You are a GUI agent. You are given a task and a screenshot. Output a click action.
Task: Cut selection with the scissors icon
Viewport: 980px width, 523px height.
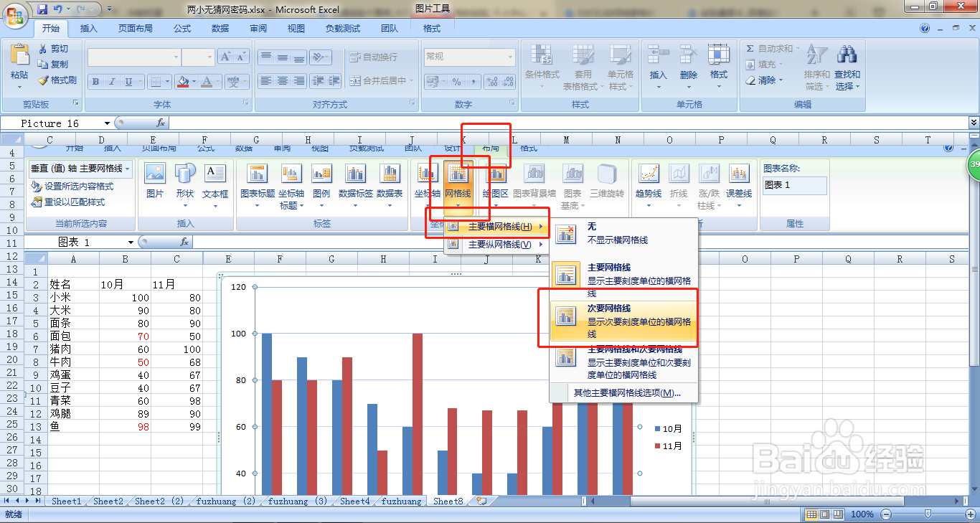tap(42, 49)
